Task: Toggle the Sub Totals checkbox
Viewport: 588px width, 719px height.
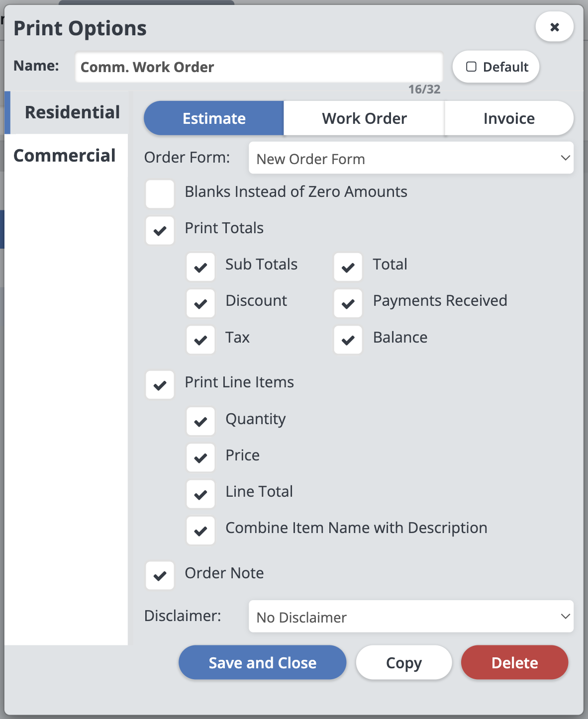Action: 200,267
